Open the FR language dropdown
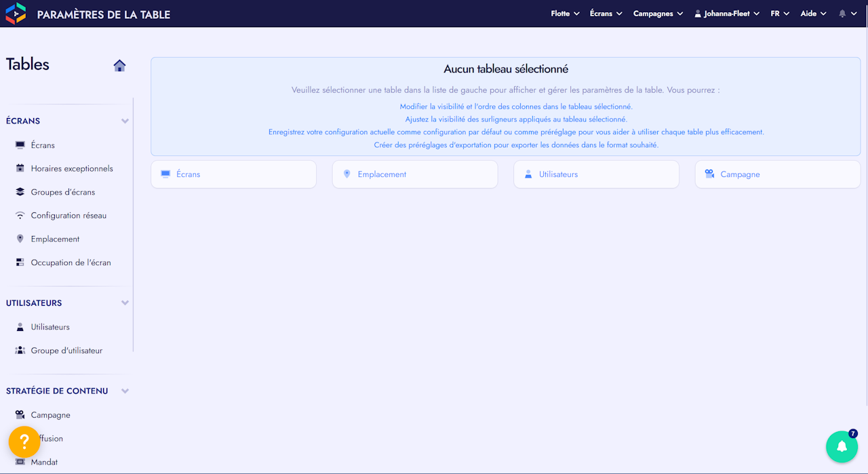This screenshot has height=474, width=868. point(780,14)
